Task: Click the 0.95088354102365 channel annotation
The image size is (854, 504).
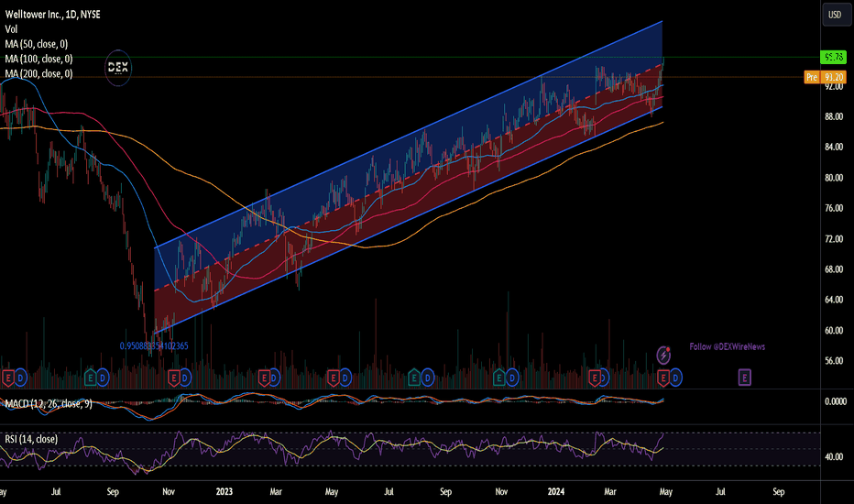Action: [154, 346]
